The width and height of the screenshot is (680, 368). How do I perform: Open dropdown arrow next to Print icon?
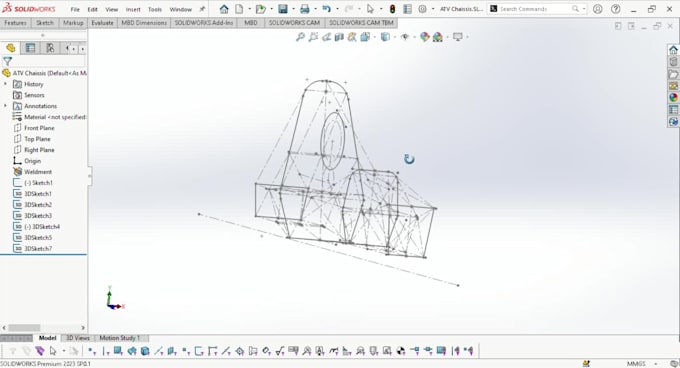coord(315,9)
